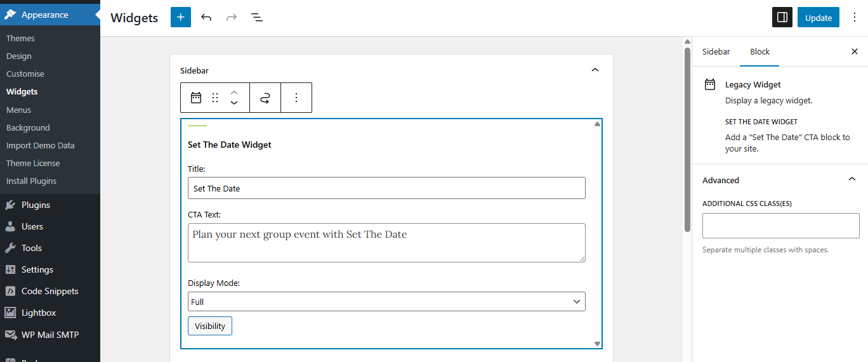Open the Options three-dot menu in header
Viewport: 868px width, 362px height.
[854, 17]
